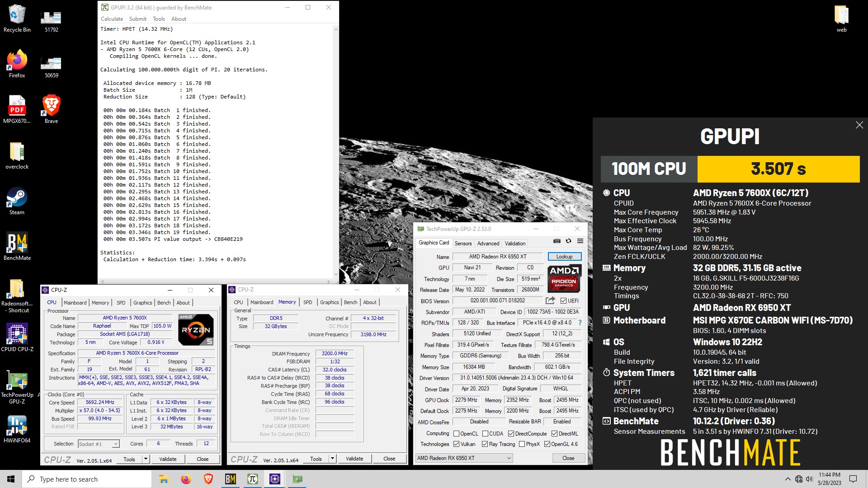Switch to GPU-Z on the taskbar
This screenshot has width=868, height=488.
pos(297,479)
